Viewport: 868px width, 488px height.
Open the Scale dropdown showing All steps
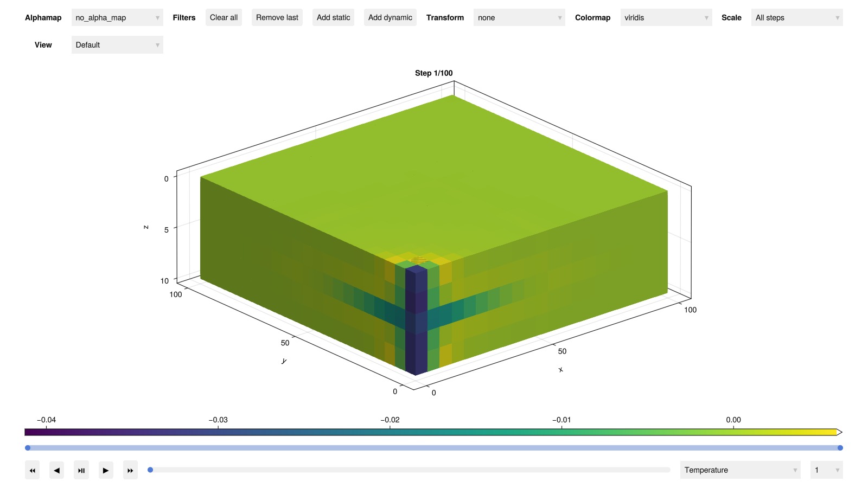(796, 18)
